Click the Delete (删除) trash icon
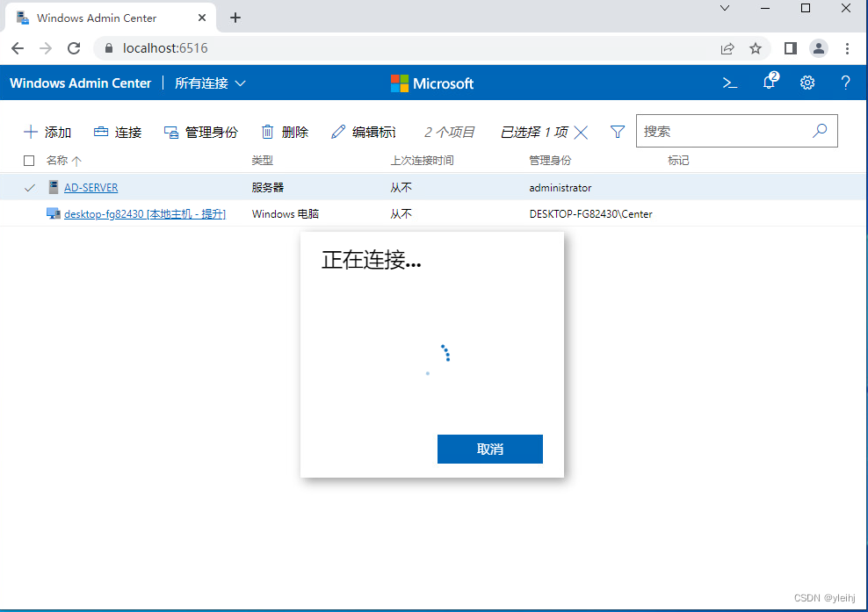This screenshot has height=612, width=868. (268, 132)
